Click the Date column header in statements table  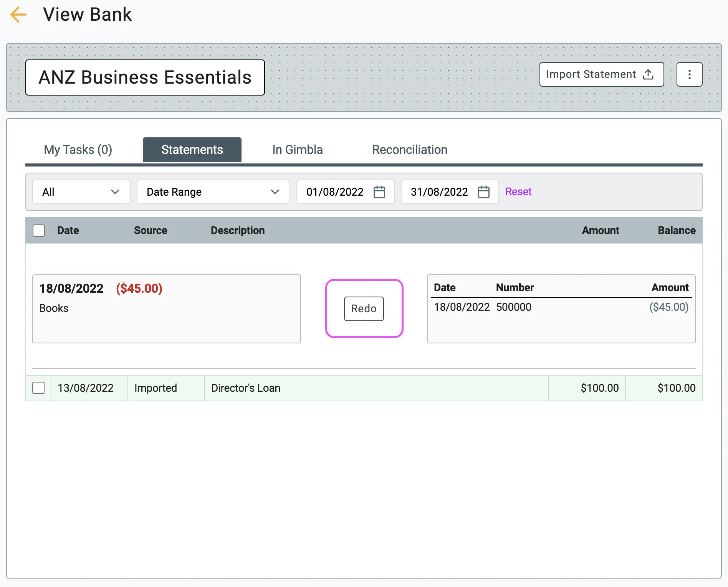68,230
